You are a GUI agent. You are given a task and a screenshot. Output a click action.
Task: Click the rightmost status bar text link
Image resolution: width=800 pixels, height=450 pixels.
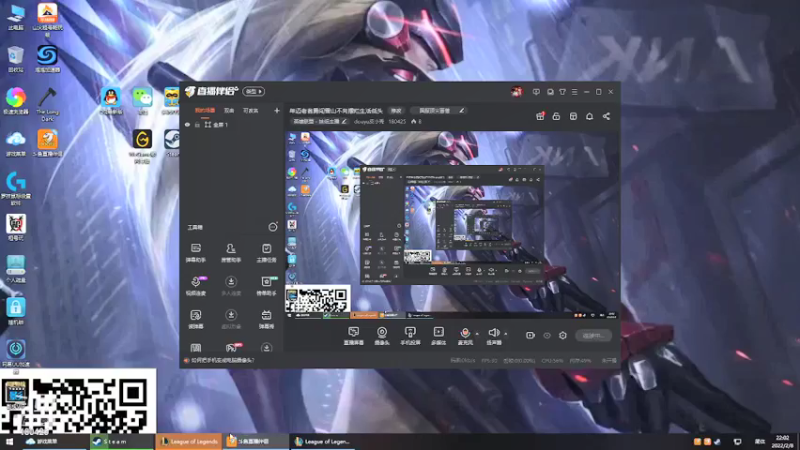pos(609,360)
